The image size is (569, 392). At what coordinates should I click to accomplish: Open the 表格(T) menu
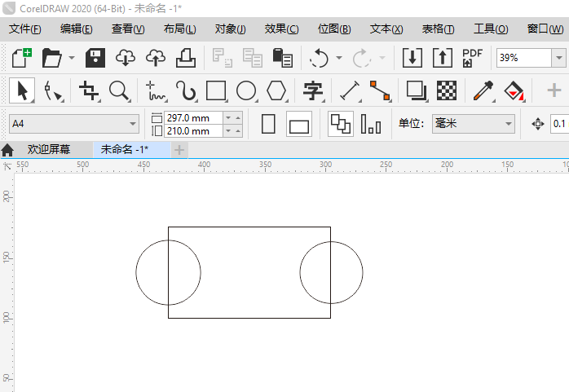coord(438,29)
